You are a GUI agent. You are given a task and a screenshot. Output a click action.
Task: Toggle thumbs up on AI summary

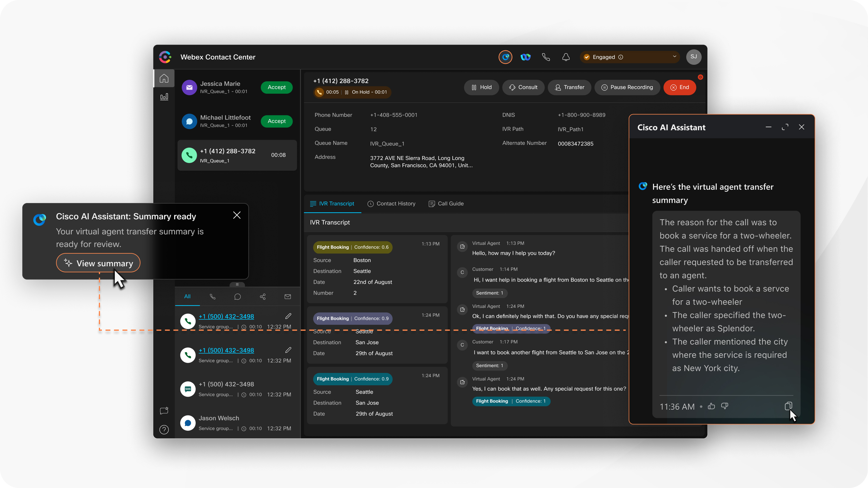point(711,406)
